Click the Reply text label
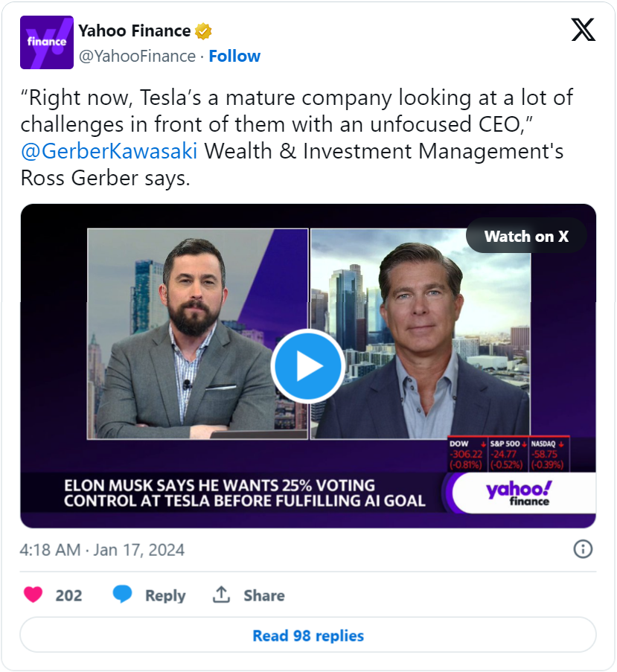 [x=165, y=595]
